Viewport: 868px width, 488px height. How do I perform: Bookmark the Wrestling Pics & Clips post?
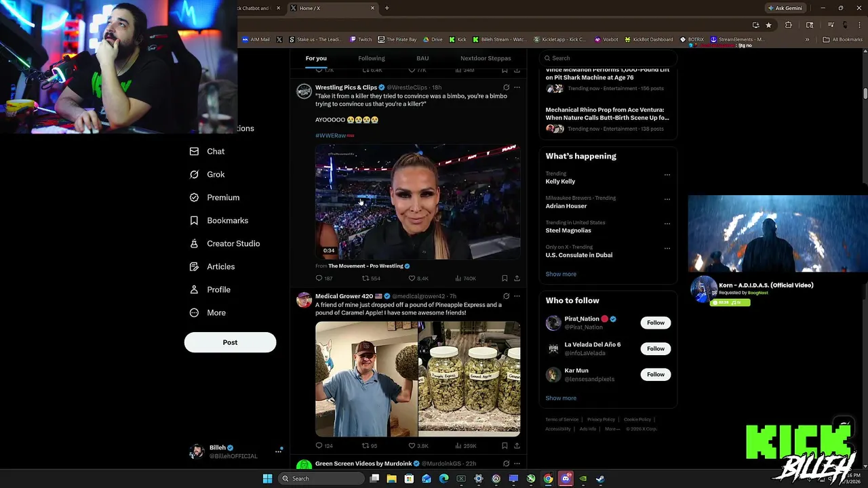point(505,278)
